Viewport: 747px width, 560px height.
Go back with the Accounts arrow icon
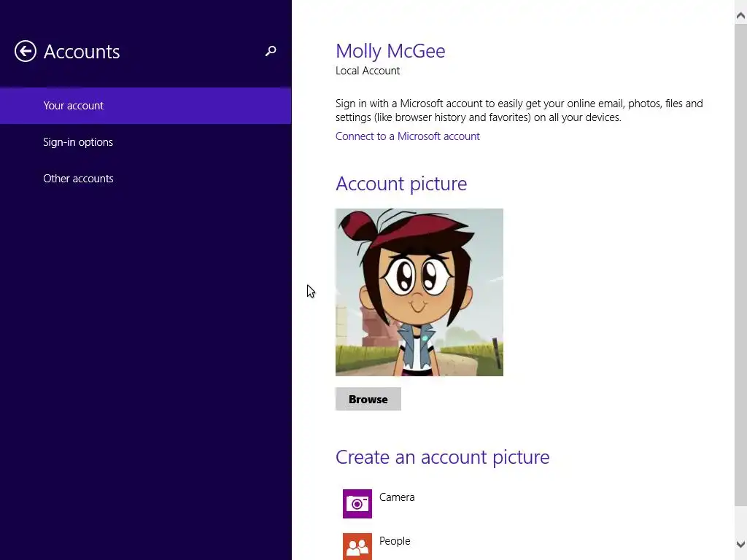pyautogui.click(x=26, y=51)
